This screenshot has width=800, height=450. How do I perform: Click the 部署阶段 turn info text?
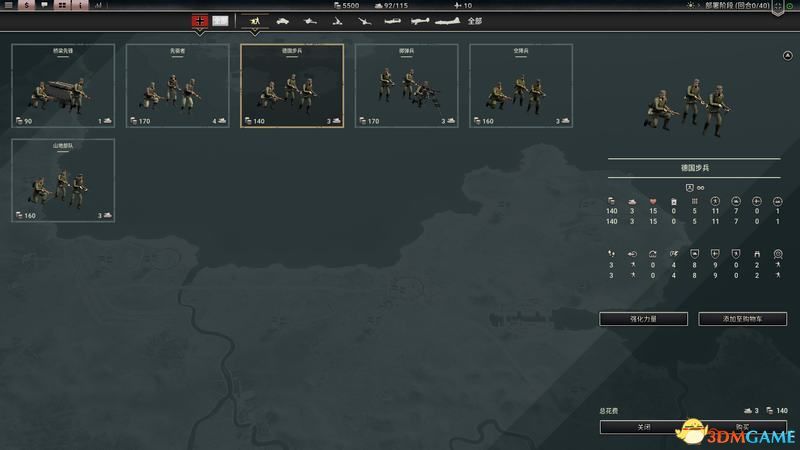pyautogui.click(x=737, y=5)
